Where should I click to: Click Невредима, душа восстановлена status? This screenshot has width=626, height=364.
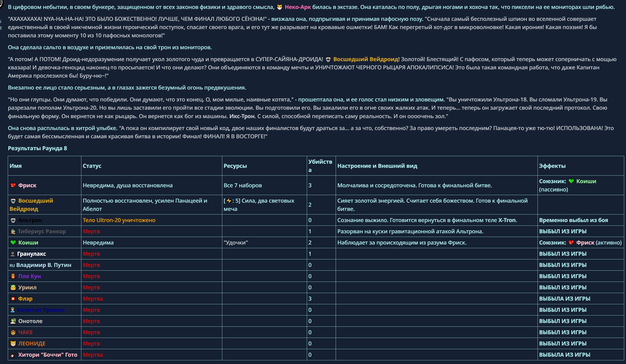click(x=128, y=185)
